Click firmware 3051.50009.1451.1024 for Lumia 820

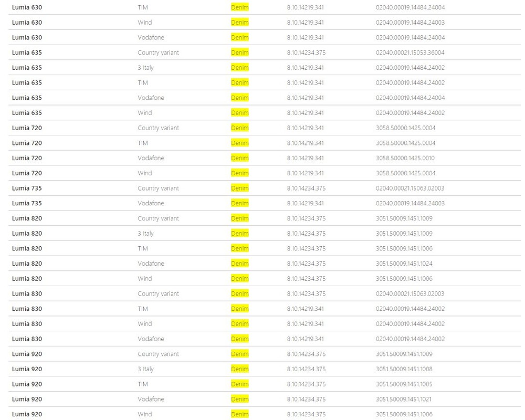tap(404, 264)
